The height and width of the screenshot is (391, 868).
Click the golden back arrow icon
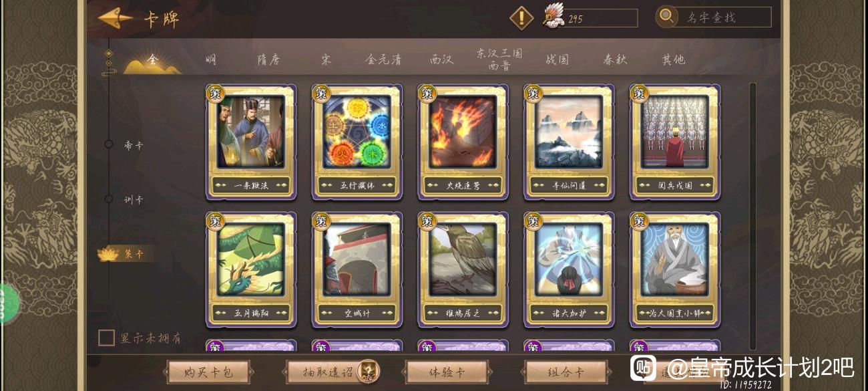115,18
